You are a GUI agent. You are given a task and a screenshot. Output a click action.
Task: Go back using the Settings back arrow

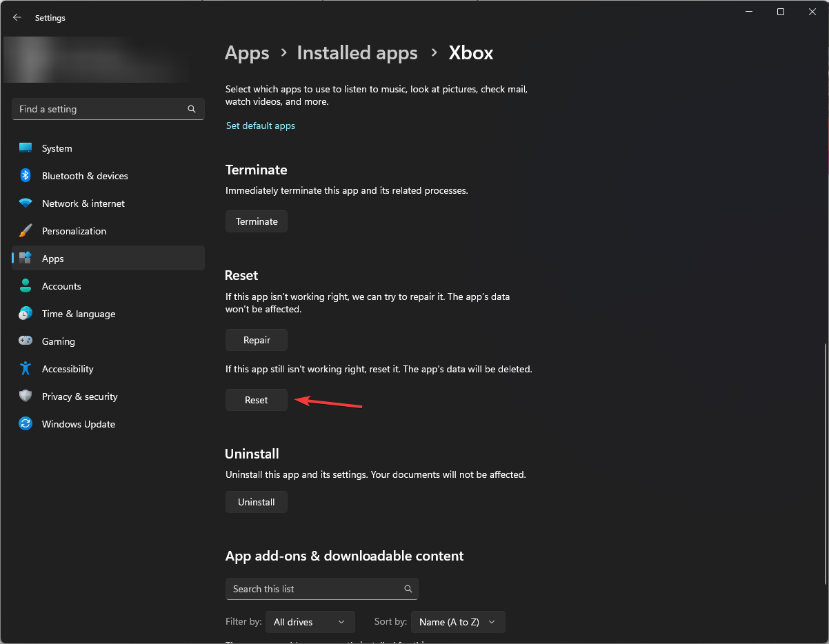pos(17,18)
